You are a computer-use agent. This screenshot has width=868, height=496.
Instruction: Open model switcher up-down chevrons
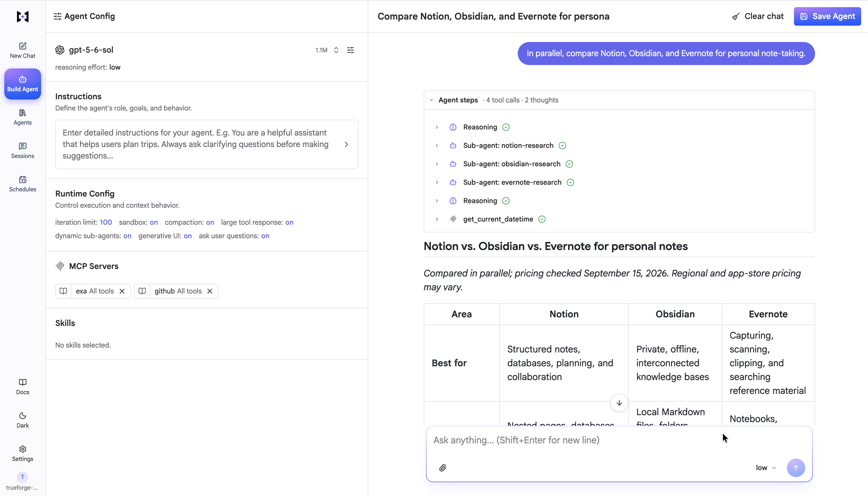[336, 50]
